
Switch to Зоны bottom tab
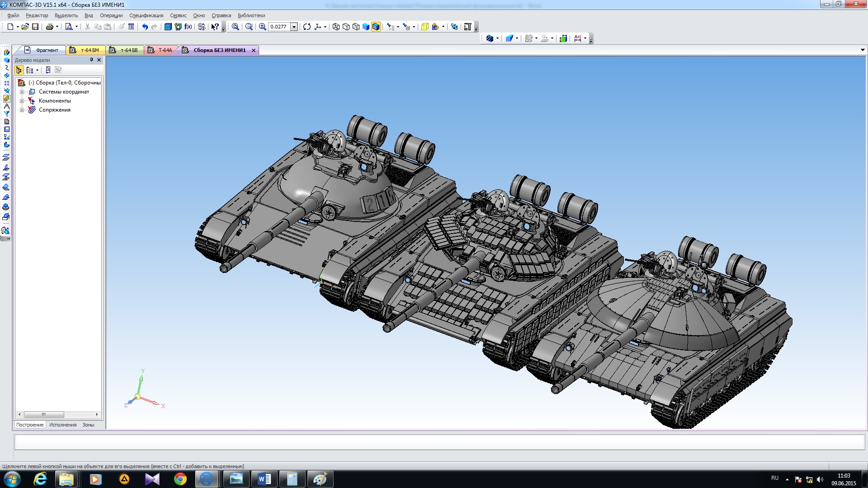(88, 425)
